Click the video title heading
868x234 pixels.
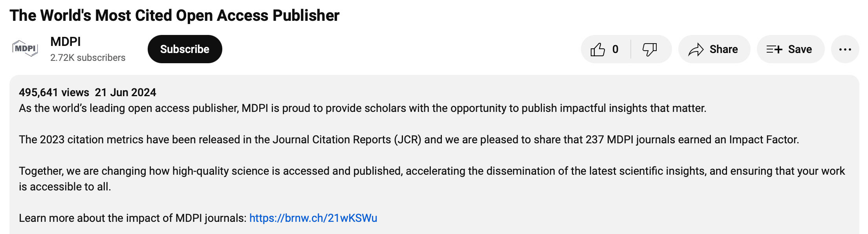174,16
